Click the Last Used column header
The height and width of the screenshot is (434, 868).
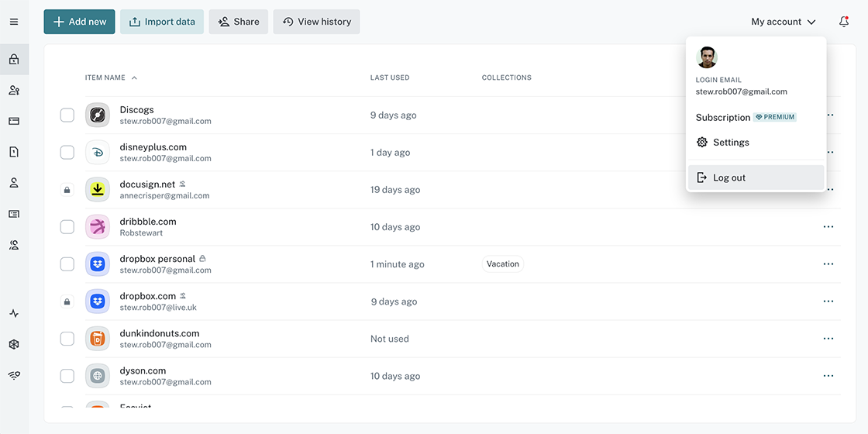[390, 77]
